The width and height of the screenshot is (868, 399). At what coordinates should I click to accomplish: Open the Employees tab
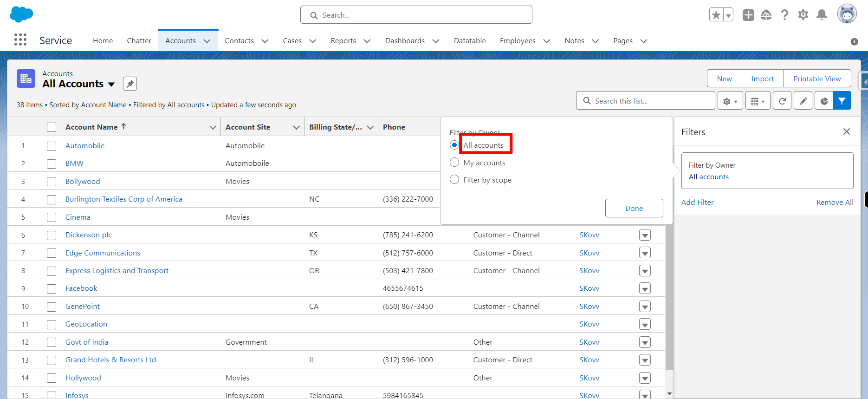518,41
